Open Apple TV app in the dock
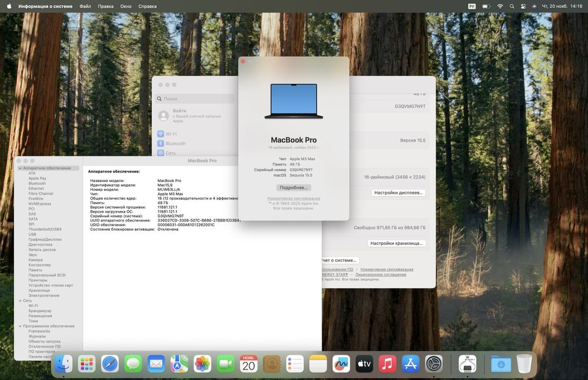The height and width of the screenshot is (380, 588). tap(365, 364)
